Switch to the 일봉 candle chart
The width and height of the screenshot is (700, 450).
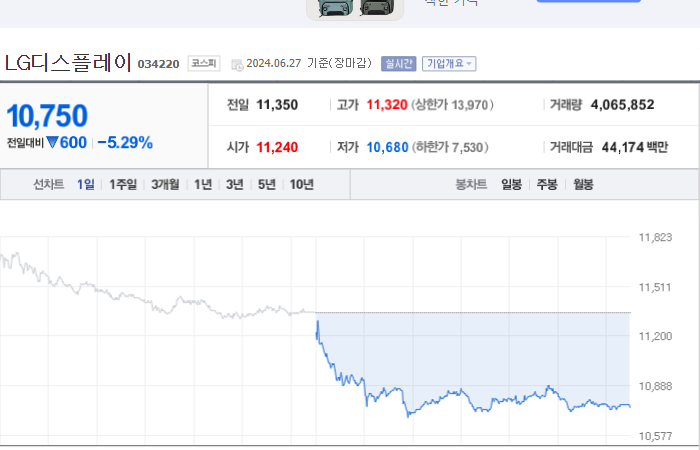tap(511, 184)
